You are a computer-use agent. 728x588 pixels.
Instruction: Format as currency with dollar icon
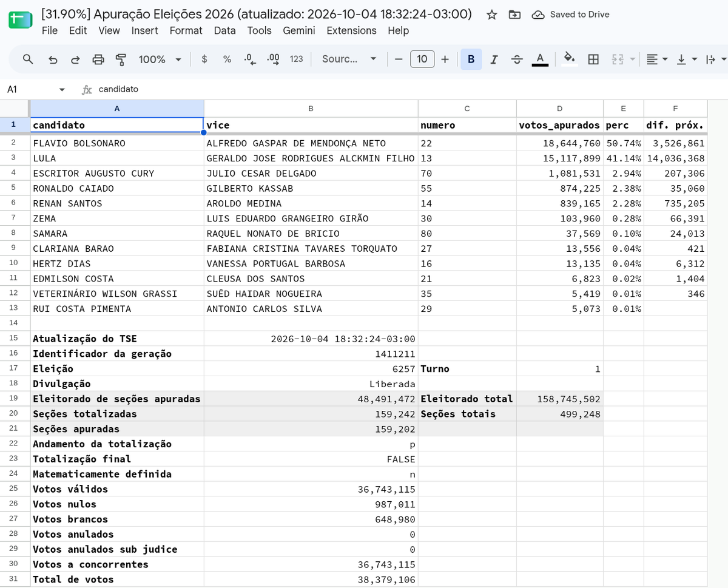pos(204,59)
